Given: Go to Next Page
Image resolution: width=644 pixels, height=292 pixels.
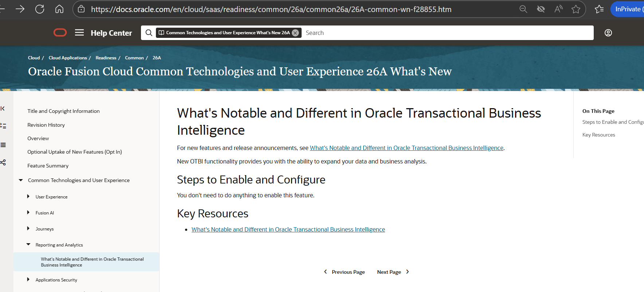Looking at the screenshot, I should coord(393,272).
